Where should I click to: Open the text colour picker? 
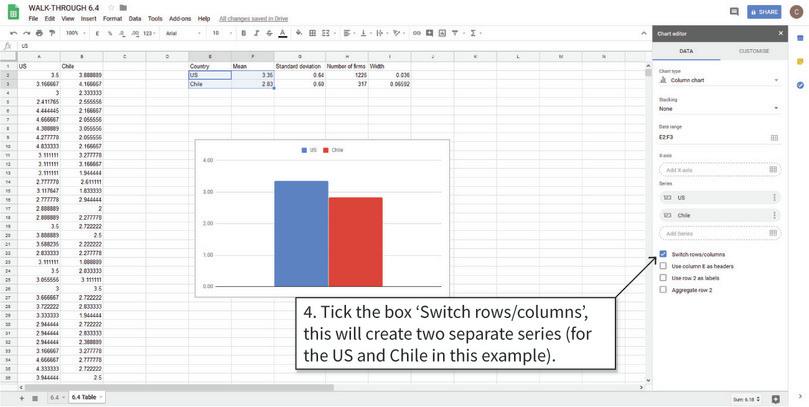pos(282,33)
